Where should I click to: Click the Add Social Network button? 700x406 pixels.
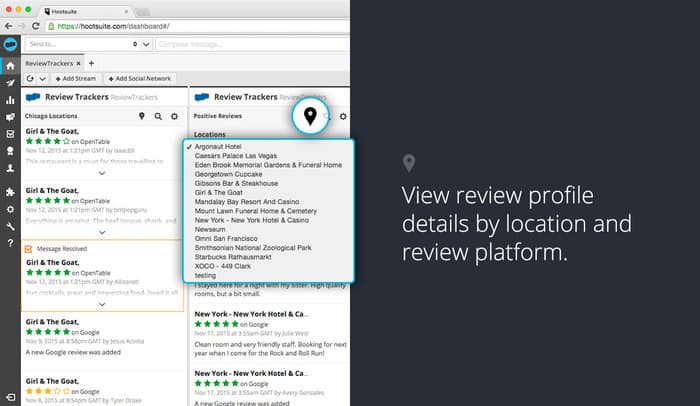click(140, 79)
